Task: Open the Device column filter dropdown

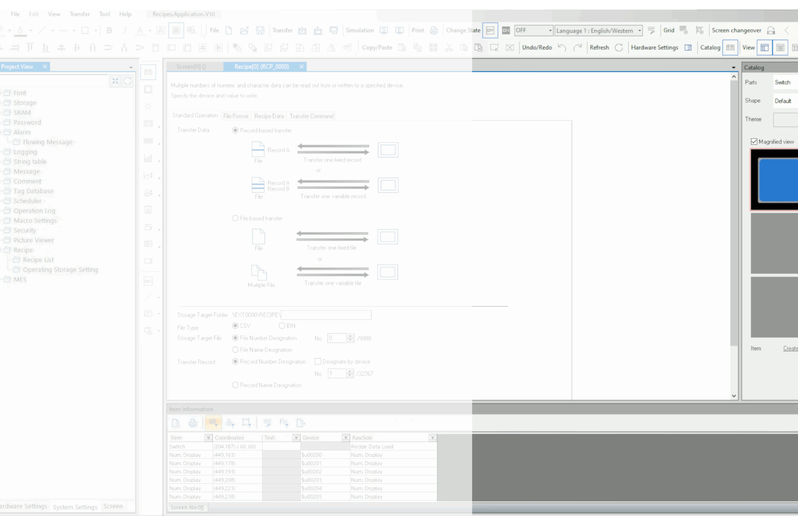Action: click(x=345, y=438)
